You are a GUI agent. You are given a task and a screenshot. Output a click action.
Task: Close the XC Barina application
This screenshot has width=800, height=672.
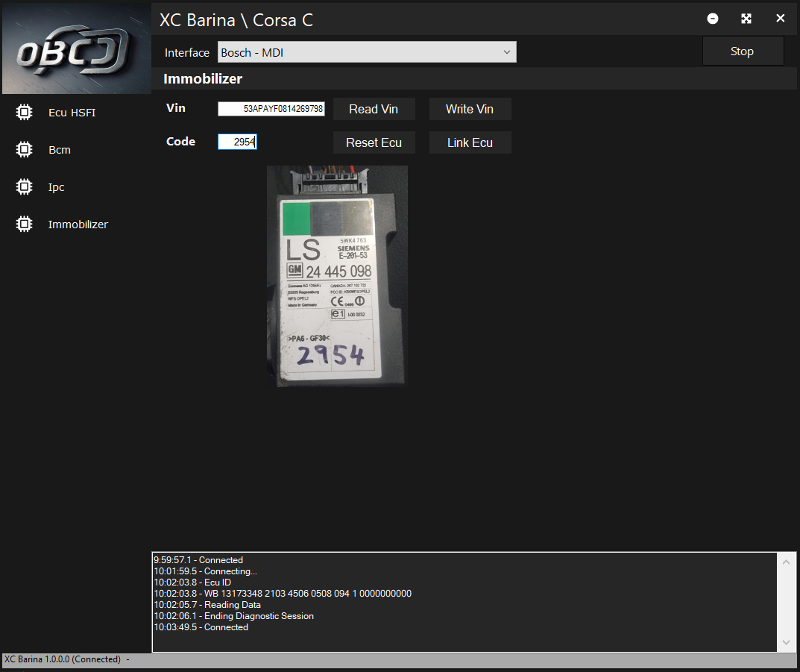tap(780, 19)
